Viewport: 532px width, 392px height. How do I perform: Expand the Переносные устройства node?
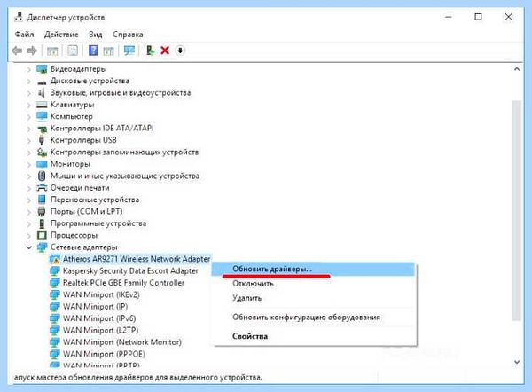[29, 200]
